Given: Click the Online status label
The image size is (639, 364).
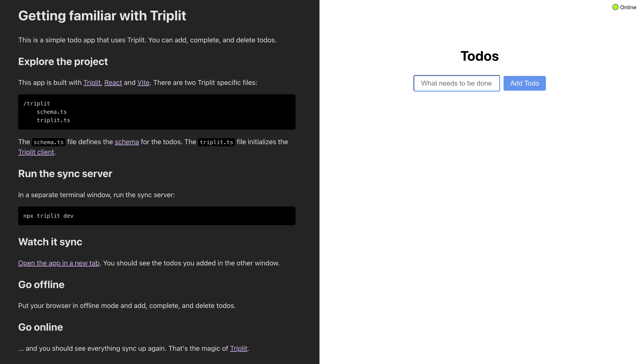Looking at the screenshot, I should tap(628, 7).
